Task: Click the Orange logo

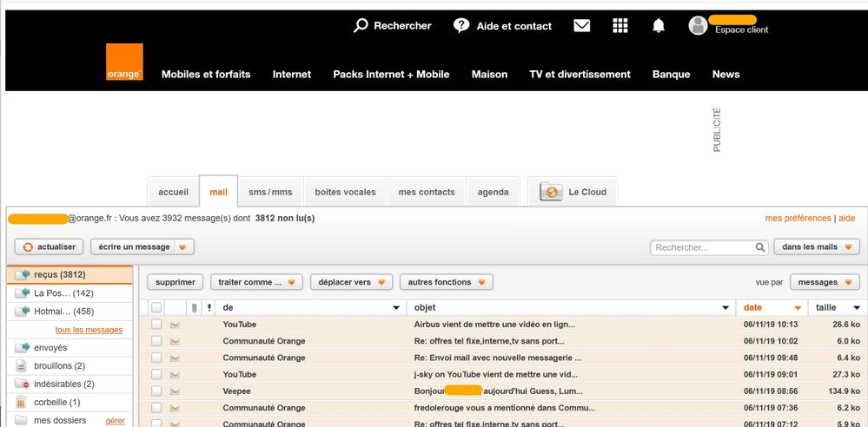Action: 124,62
